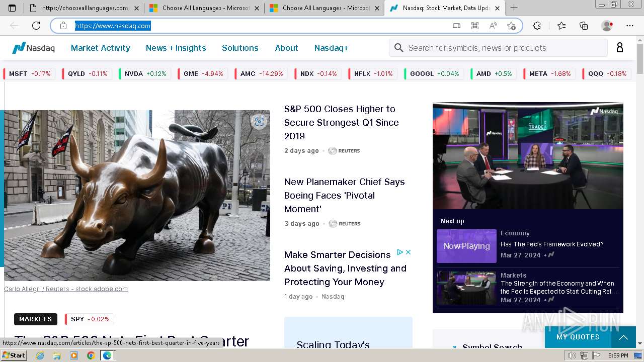
Task: Click the magnifier icon in the Nasdaq search
Action: point(399,48)
